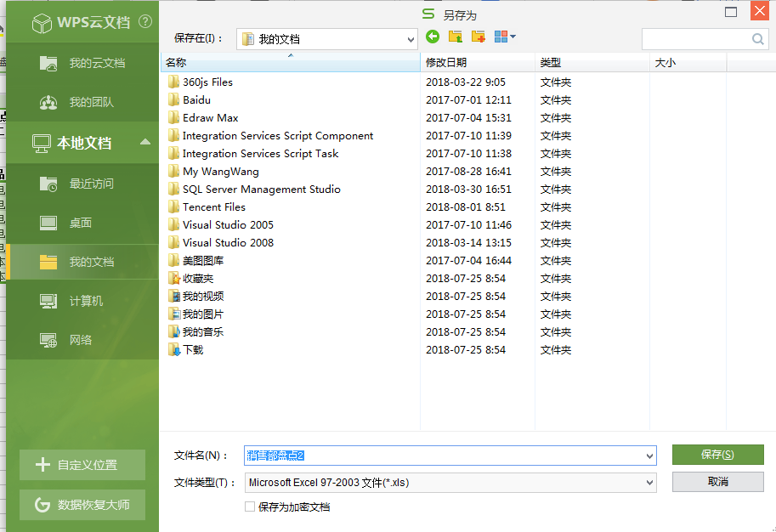
Task: Click the 收藏夹 star folder icon
Action: pyautogui.click(x=173, y=278)
